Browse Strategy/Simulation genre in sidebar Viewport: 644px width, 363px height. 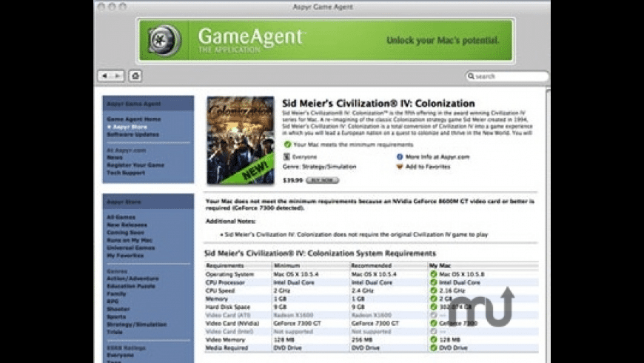click(x=137, y=324)
